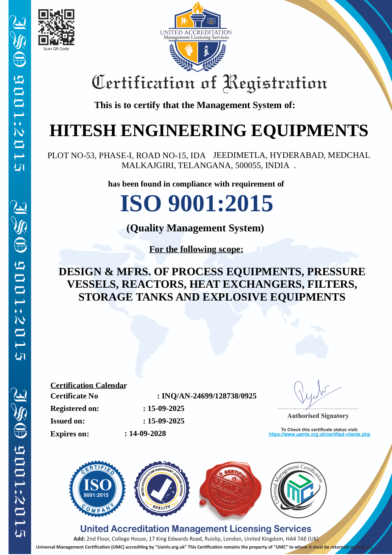
Task: Click the underlined "For the following scope:" text
Action: pos(196,249)
